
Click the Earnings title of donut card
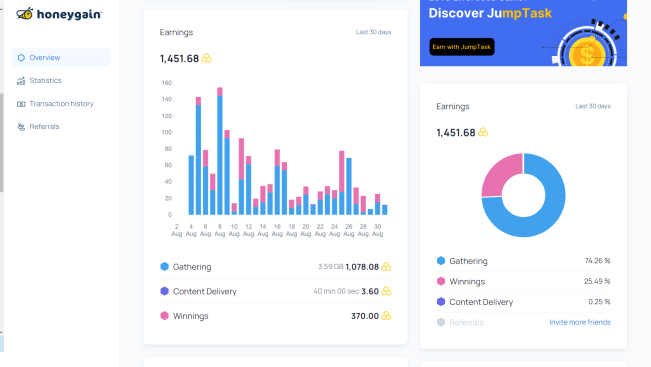click(x=453, y=107)
